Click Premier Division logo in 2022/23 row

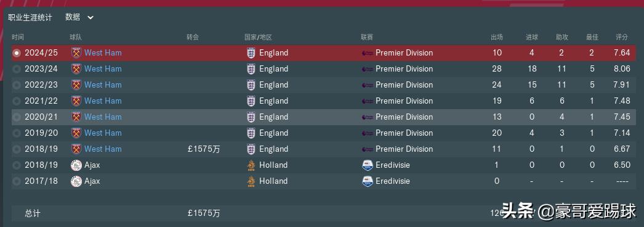tap(367, 85)
